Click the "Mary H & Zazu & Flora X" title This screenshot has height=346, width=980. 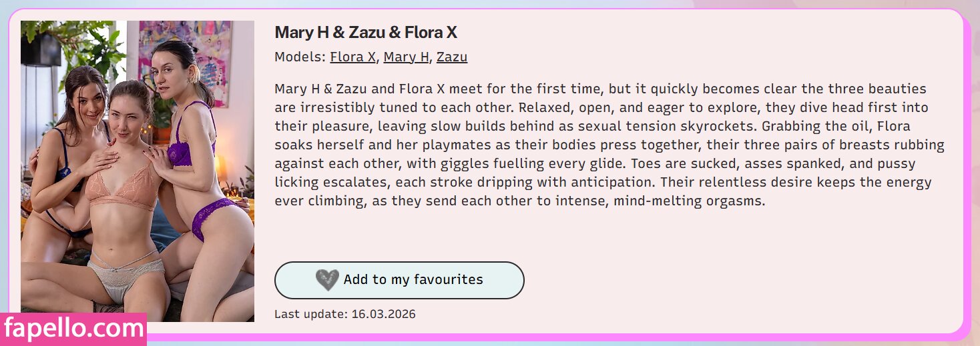click(366, 33)
